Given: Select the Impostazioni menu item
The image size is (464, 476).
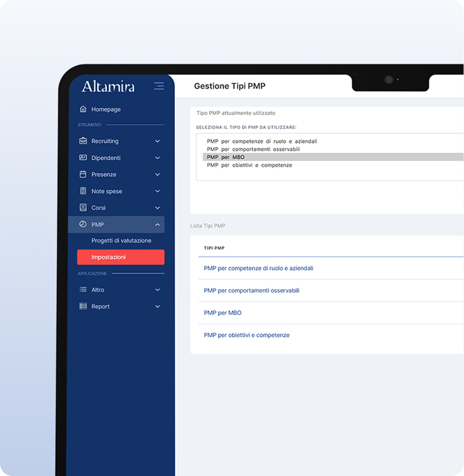Looking at the screenshot, I should (120, 257).
